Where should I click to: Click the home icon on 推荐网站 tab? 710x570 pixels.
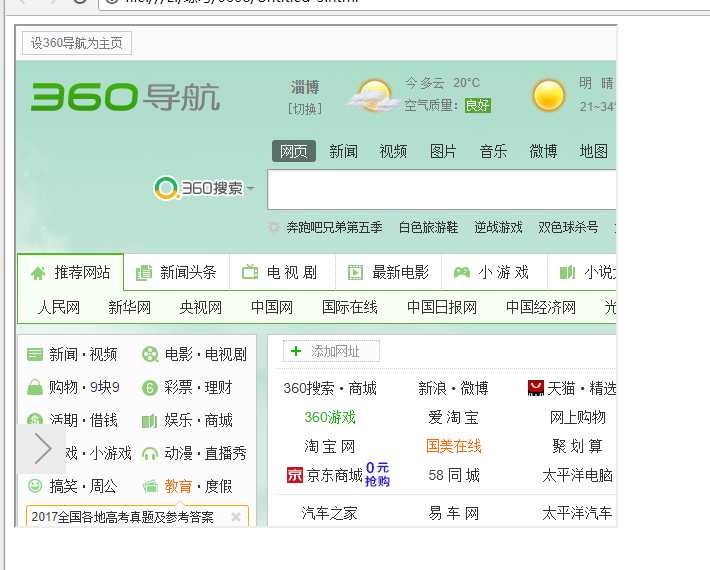click(38, 273)
